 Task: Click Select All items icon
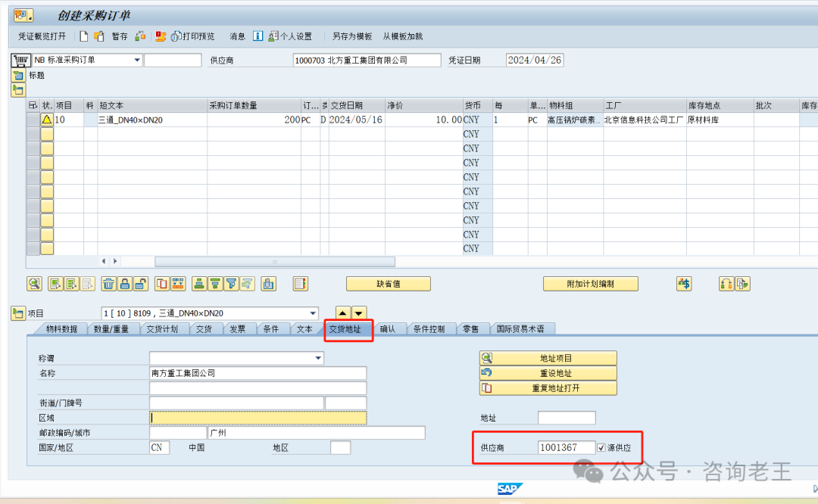(55, 284)
